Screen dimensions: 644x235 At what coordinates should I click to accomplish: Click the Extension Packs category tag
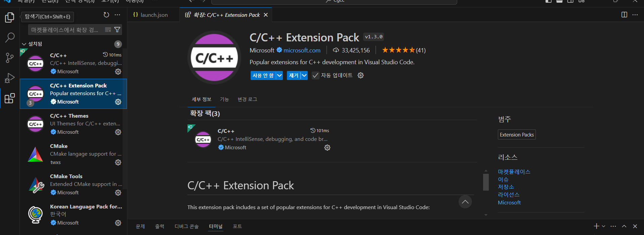click(x=517, y=134)
